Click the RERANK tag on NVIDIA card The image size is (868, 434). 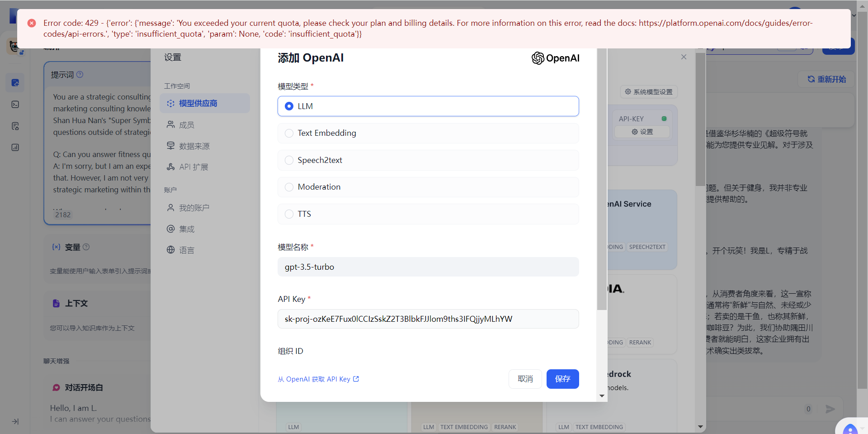point(640,343)
